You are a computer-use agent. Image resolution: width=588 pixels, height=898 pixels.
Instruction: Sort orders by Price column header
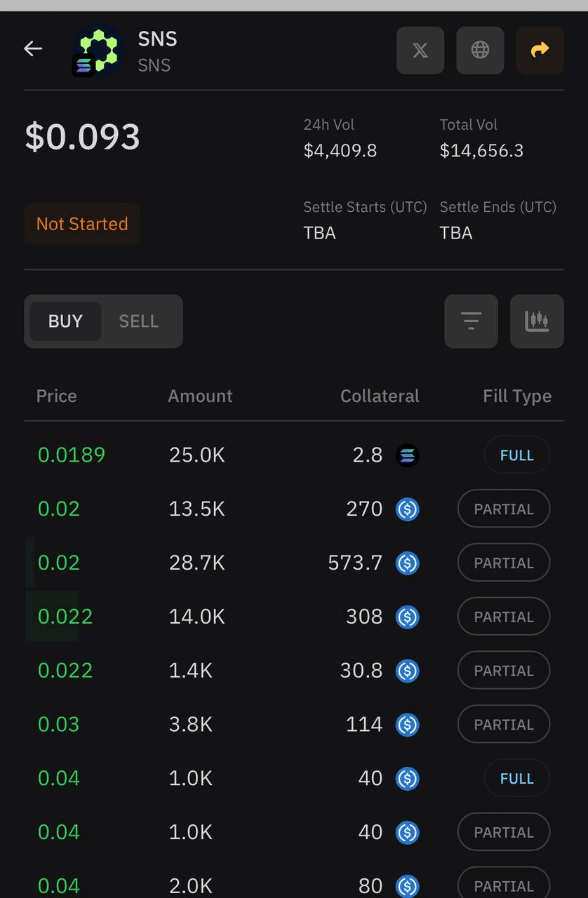pyautogui.click(x=56, y=396)
